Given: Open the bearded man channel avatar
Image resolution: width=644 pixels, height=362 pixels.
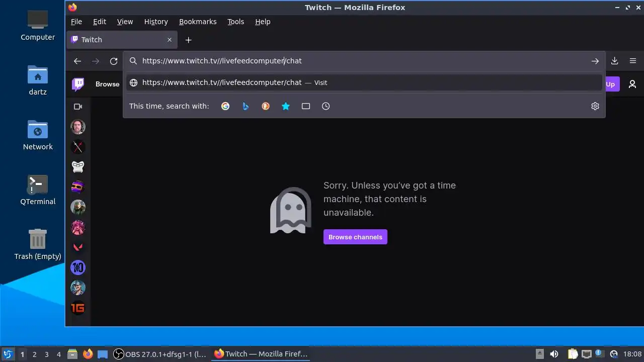Looking at the screenshot, I should [x=78, y=127].
